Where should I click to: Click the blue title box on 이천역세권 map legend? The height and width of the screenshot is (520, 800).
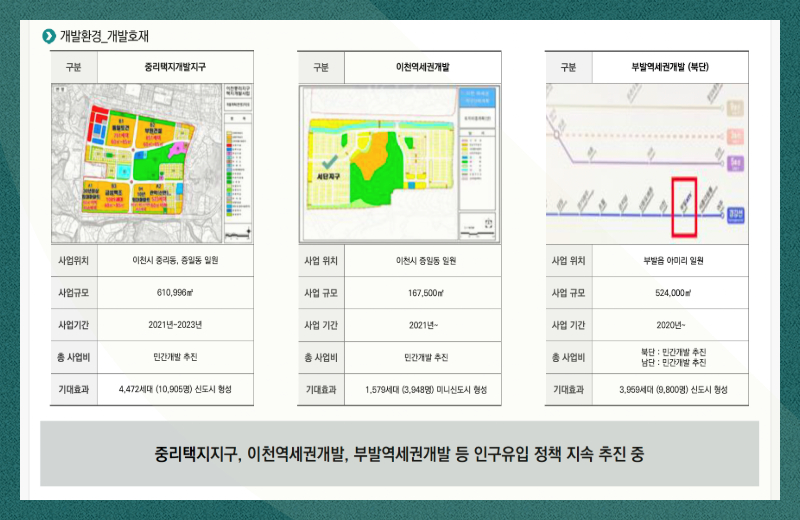click(478, 97)
